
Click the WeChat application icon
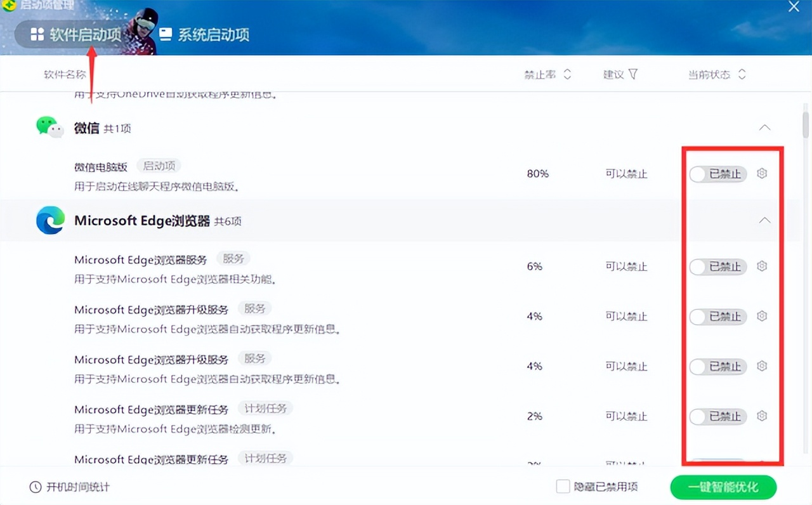[x=49, y=126]
